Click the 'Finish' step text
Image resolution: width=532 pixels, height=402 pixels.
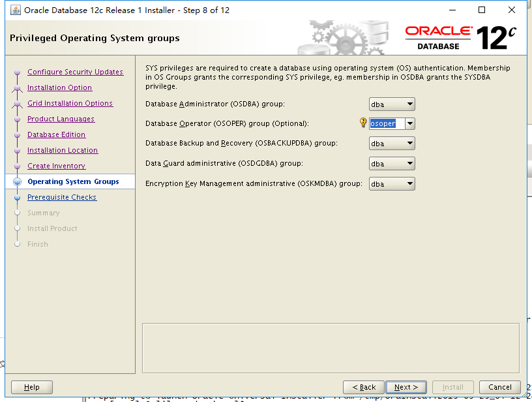click(38, 244)
